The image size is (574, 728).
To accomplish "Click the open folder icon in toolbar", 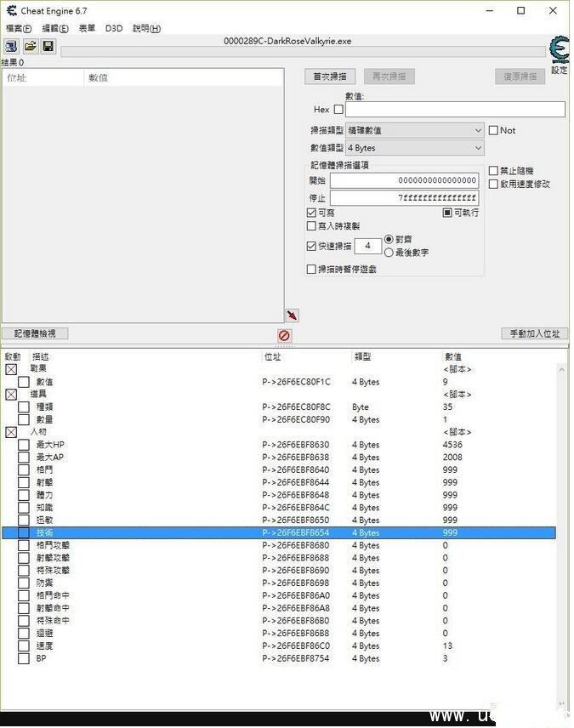I will click(x=30, y=46).
